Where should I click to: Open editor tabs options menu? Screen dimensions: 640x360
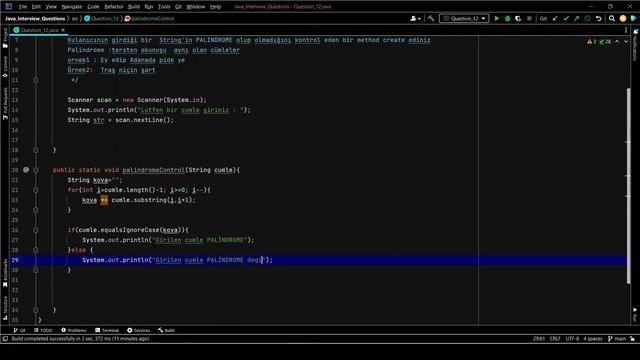(626, 30)
